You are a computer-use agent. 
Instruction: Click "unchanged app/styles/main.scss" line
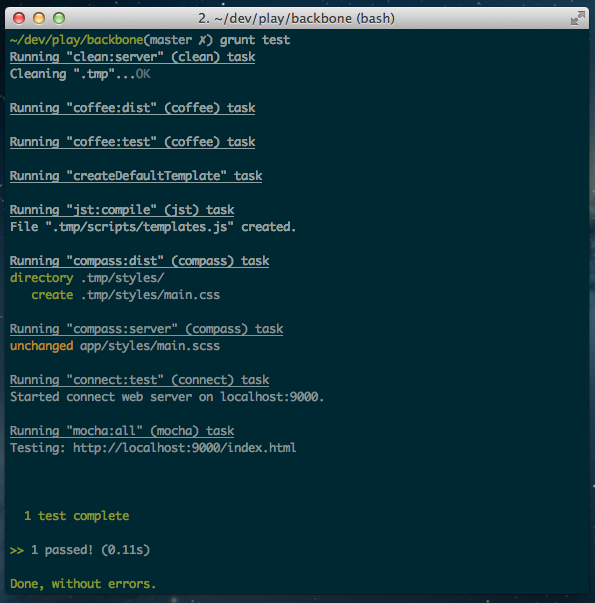click(115, 346)
